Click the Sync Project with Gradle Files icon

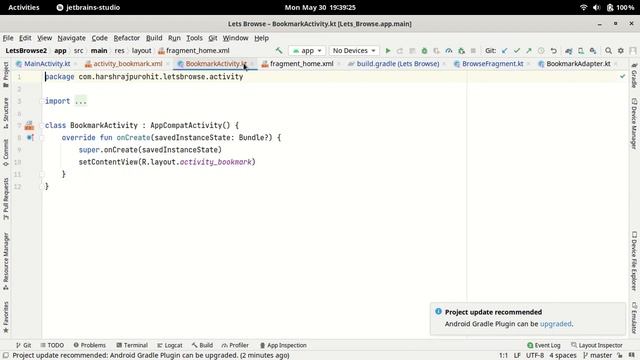point(569,51)
